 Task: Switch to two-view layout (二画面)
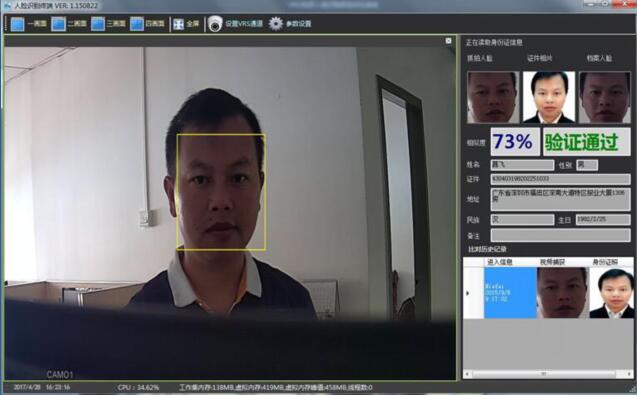(x=69, y=24)
